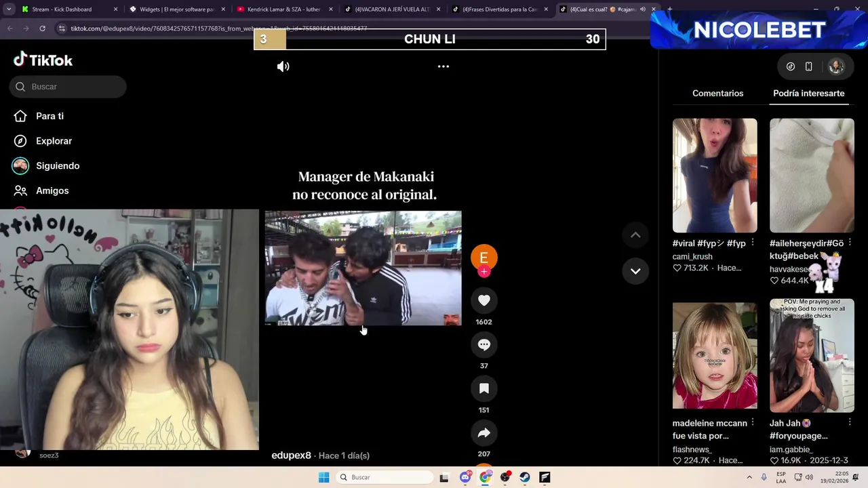This screenshot has height=488, width=868.
Task: Open the browser tab search dropdown
Action: click(x=8, y=9)
